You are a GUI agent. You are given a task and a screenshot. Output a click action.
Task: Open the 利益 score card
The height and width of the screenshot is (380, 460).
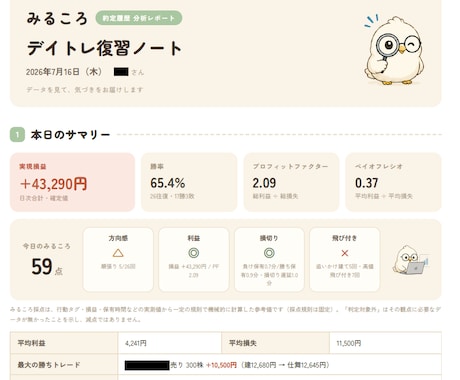tap(194, 259)
